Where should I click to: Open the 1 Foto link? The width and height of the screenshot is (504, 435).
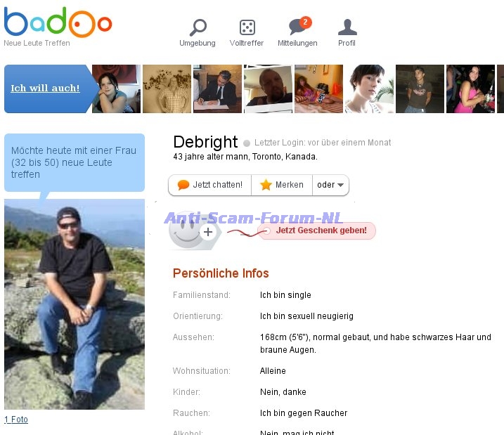tap(16, 420)
